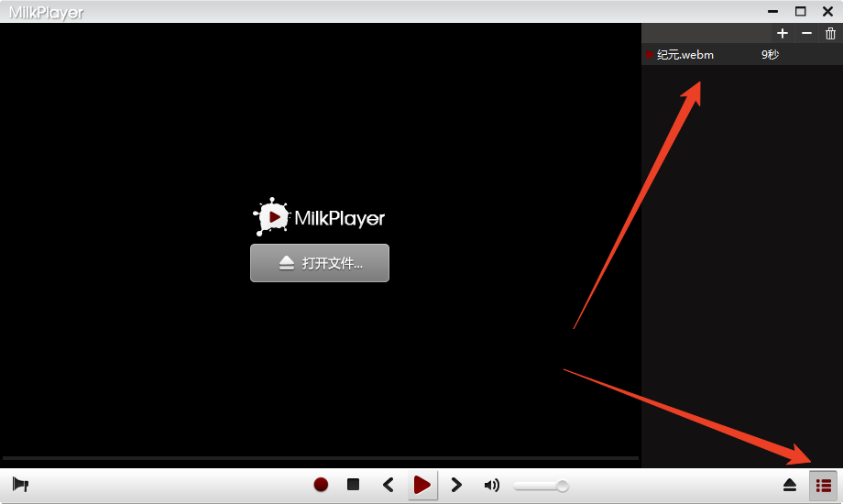Clear playlist with the trash icon

pyautogui.click(x=830, y=33)
